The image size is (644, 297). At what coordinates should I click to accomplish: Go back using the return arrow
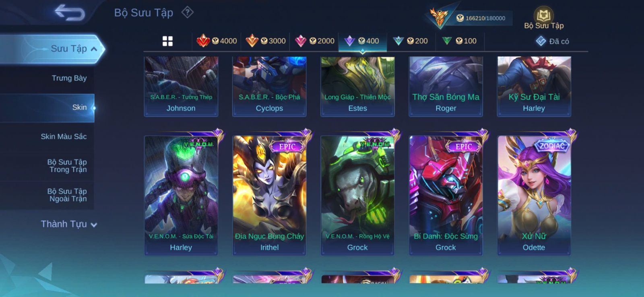70,12
